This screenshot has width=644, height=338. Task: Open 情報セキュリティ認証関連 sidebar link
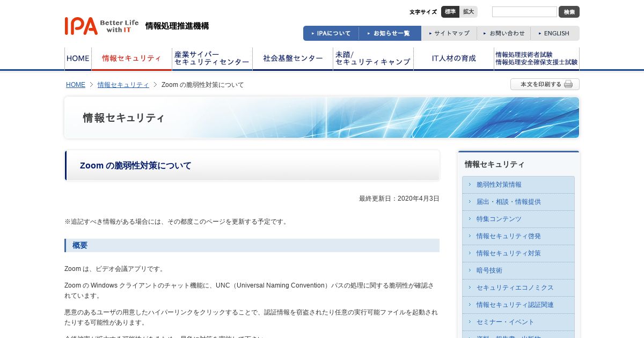point(518,305)
